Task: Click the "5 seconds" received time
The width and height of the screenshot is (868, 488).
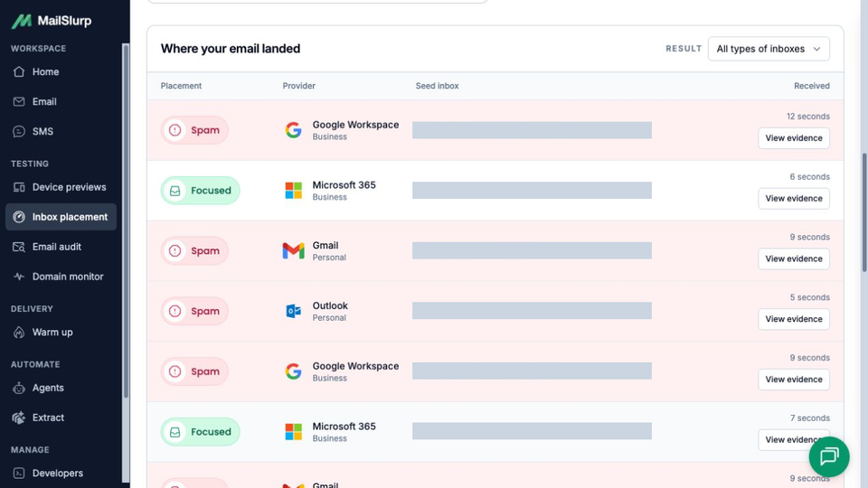Action: 809,297
